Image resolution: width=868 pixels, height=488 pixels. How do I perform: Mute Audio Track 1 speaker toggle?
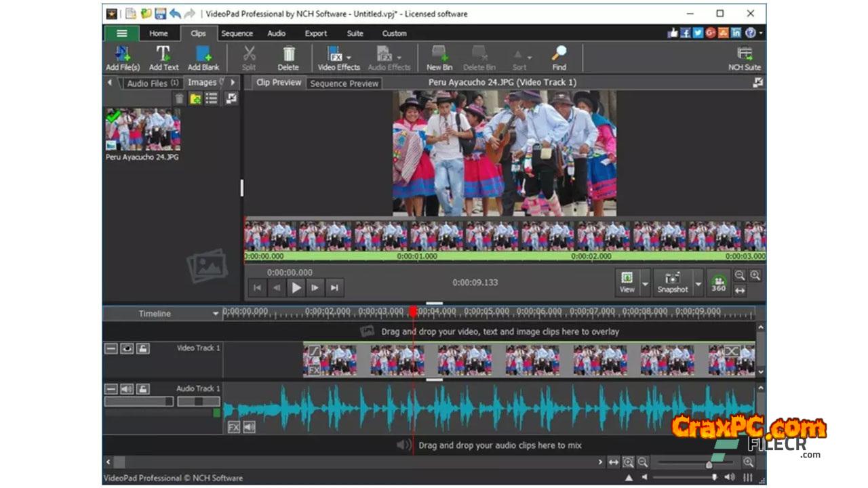[127, 389]
